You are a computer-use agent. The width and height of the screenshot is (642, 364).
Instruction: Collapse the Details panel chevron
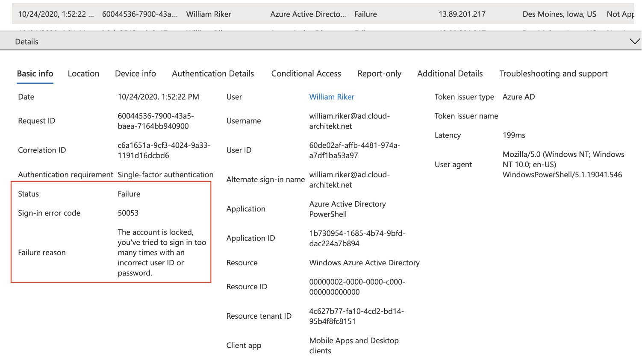pos(635,41)
